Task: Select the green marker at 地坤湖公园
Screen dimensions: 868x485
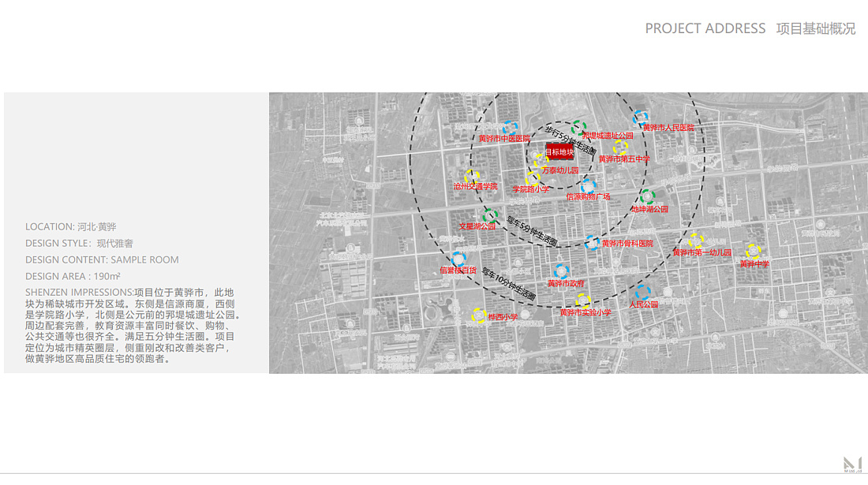Action: pyautogui.click(x=648, y=197)
